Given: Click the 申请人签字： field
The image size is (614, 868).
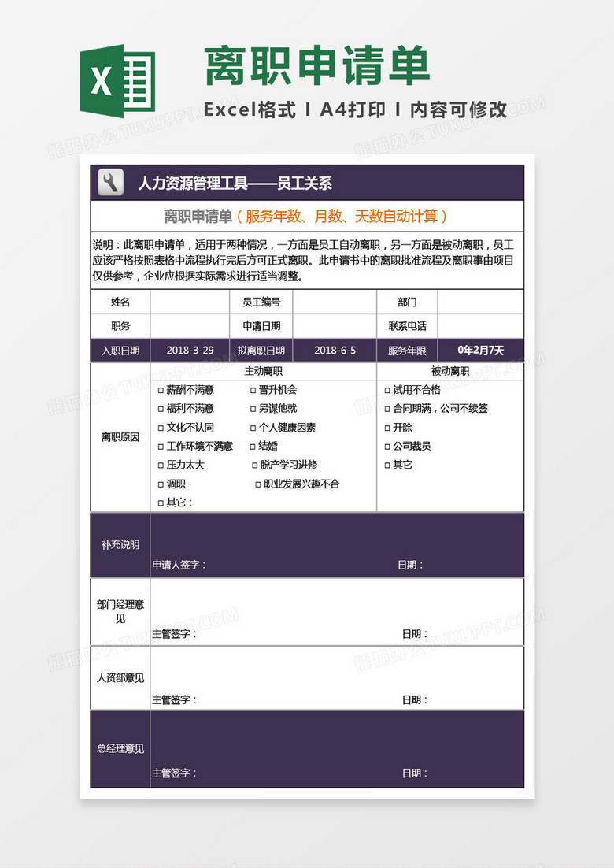Looking at the screenshot, I should 179,565.
